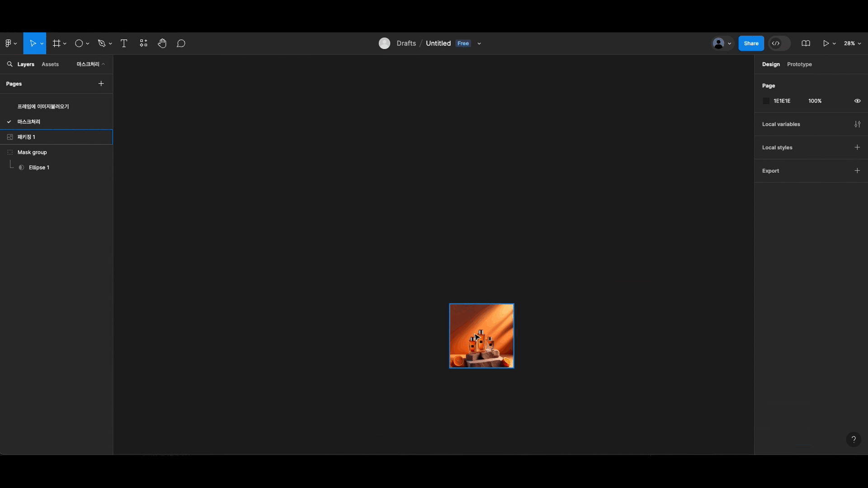Screen dimensions: 868x488
Task: Switch to the Layers tab
Action: 26,64
